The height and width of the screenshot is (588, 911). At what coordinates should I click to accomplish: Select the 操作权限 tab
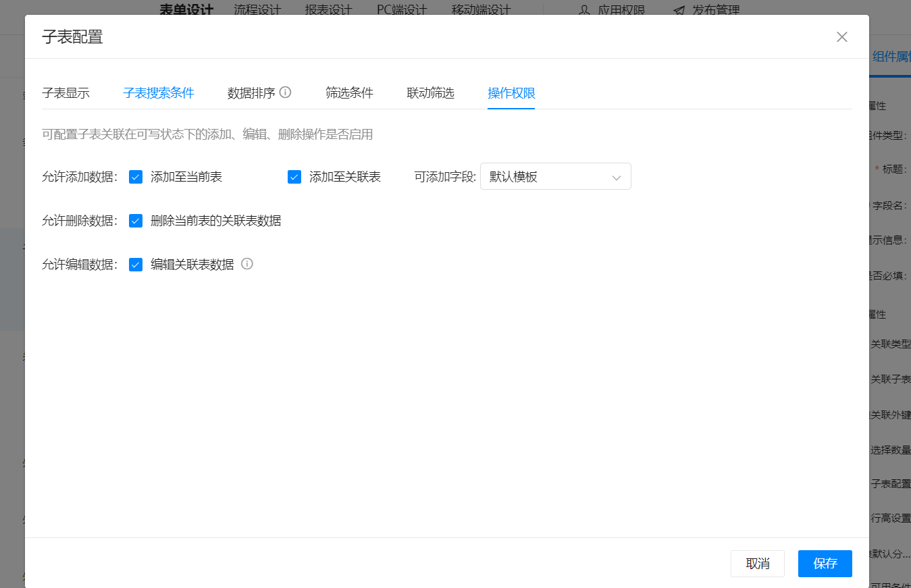(x=511, y=93)
